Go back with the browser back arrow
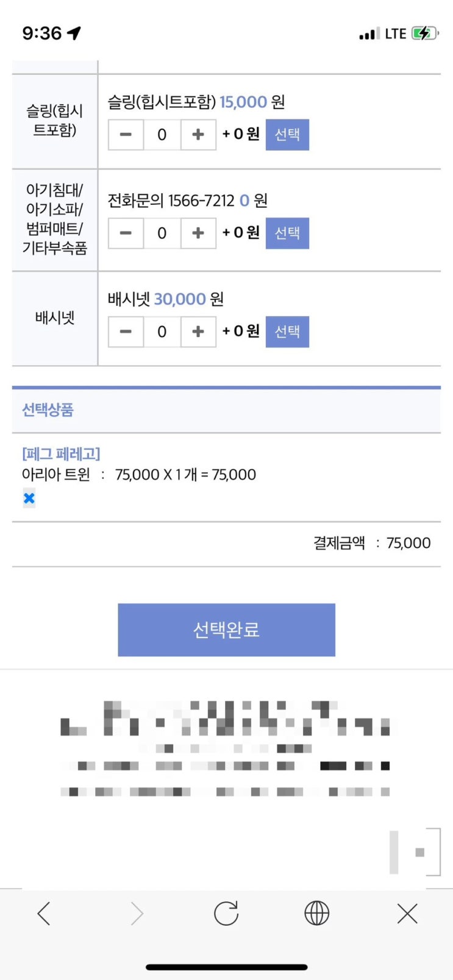453x980 pixels. (44, 914)
